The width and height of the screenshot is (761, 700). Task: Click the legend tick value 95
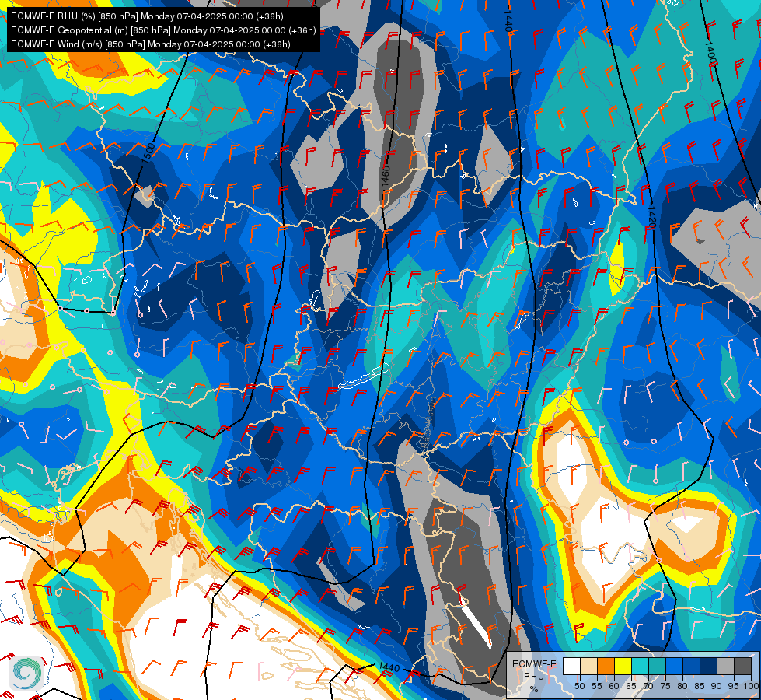click(733, 686)
